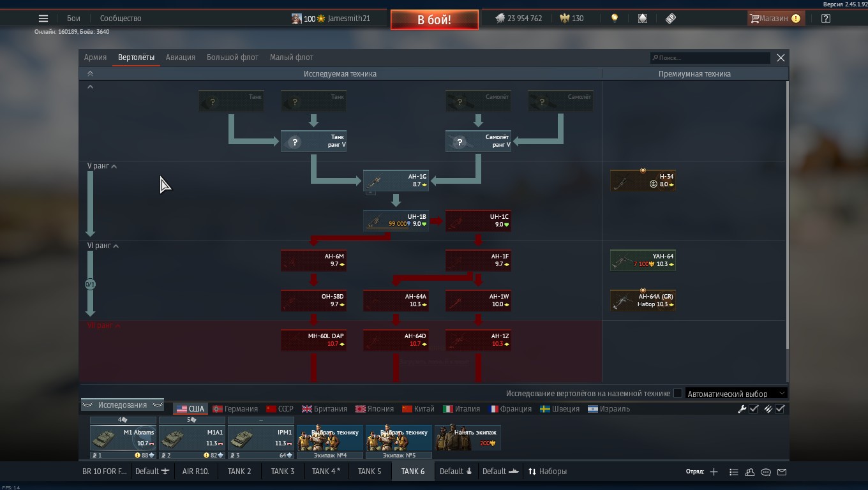Click the Silver Lions balance icon
The height and width of the screenshot is (490, 868).
click(500, 19)
